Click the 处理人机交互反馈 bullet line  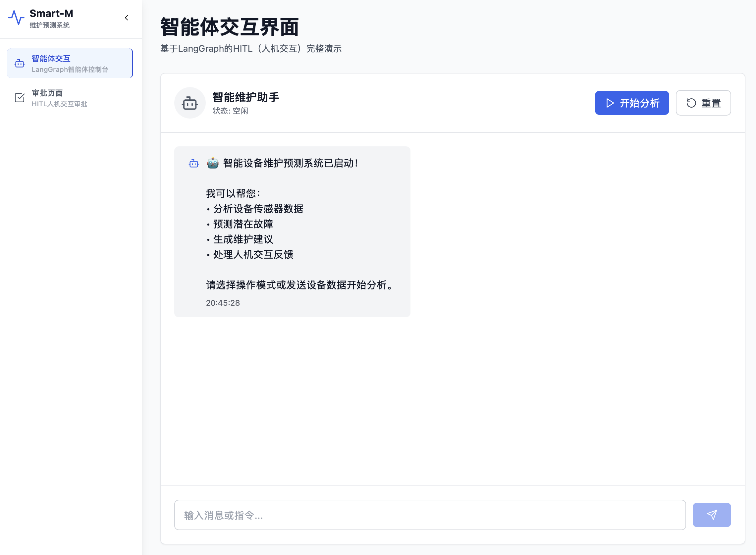tap(250, 255)
